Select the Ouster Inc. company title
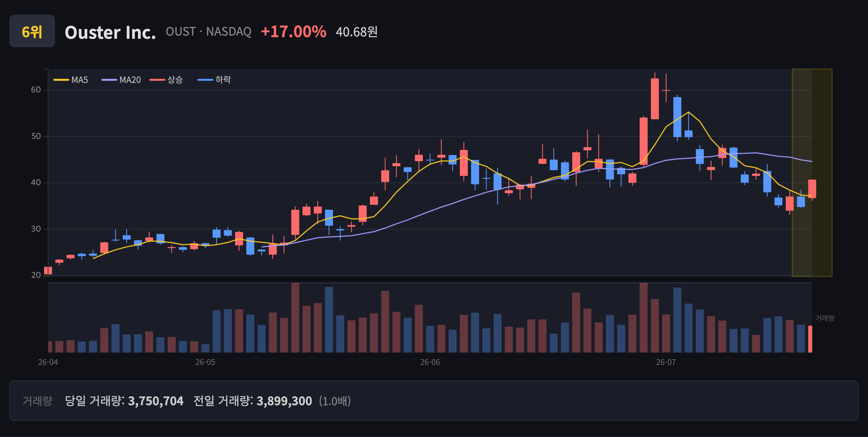The width and height of the screenshot is (868, 437). (x=110, y=32)
